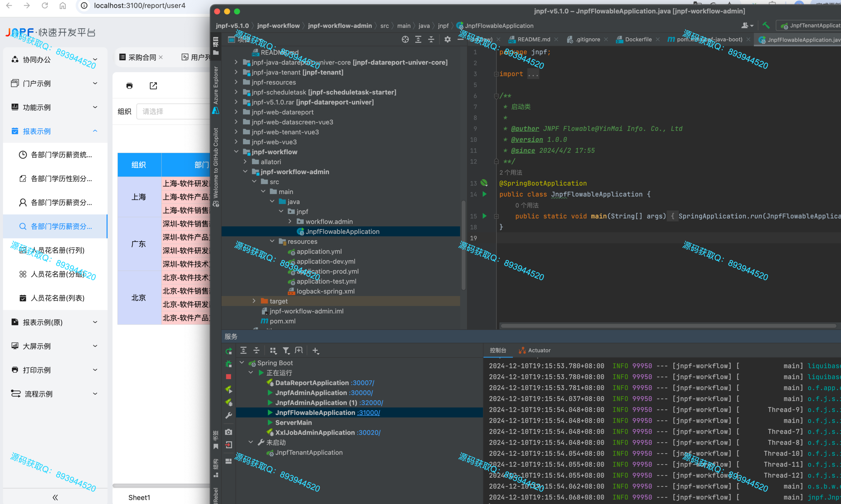841x504 pixels.
Task: Click the print icon in report toolbar
Action: click(129, 86)
